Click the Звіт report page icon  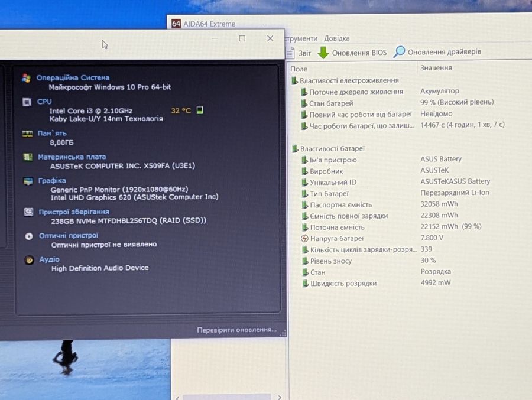tap(290, 53)
